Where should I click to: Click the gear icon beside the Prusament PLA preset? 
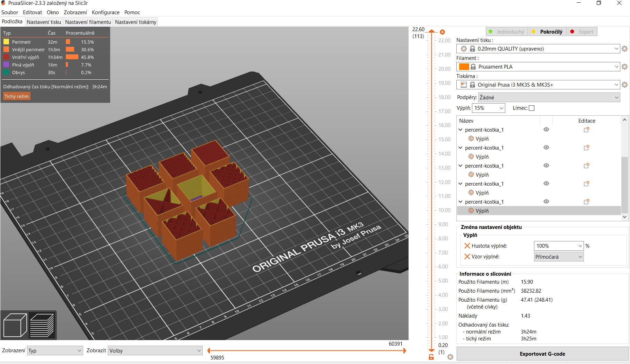point(624,67)
